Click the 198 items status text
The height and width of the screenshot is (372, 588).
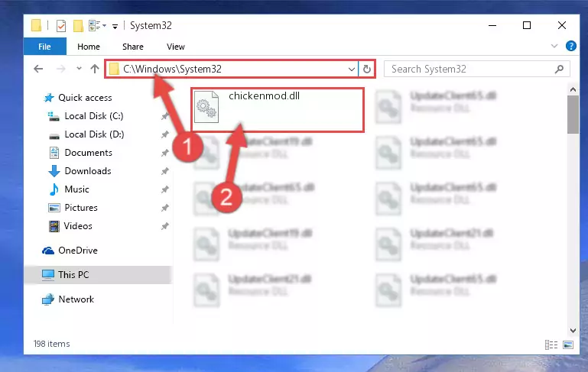51,344
